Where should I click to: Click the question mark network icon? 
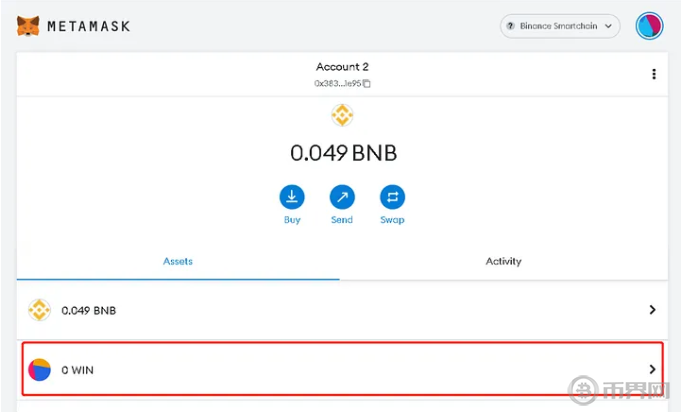pyautogui.click(x=511, y=27)
